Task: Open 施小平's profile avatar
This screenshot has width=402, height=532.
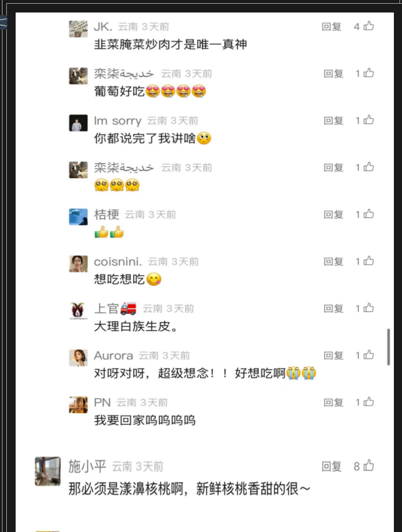Action: coord(48,471)
